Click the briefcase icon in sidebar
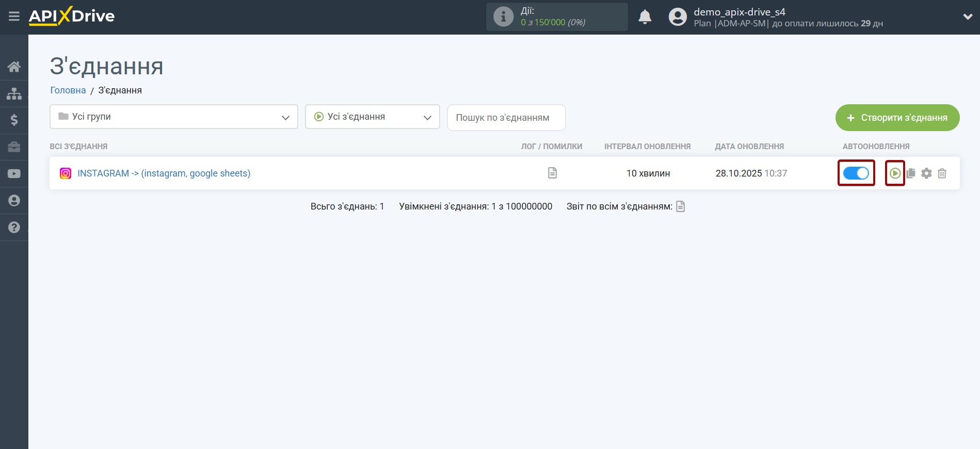This screenshot has width=980, height=449. (14, 147)
